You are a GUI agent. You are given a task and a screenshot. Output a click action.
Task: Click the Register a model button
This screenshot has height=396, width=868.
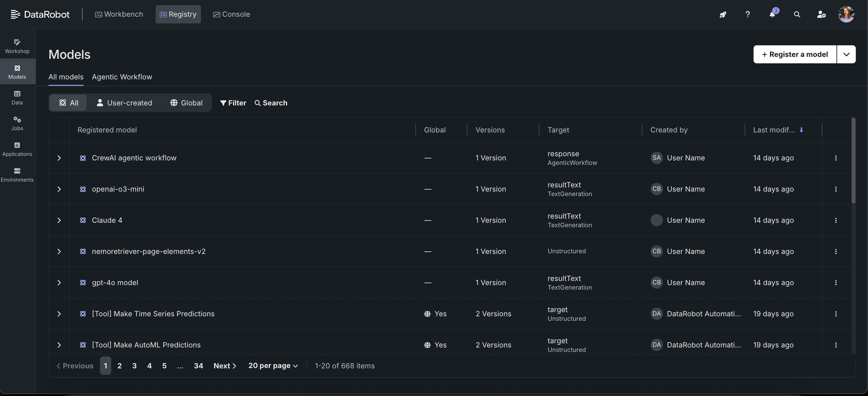(795, 54)
